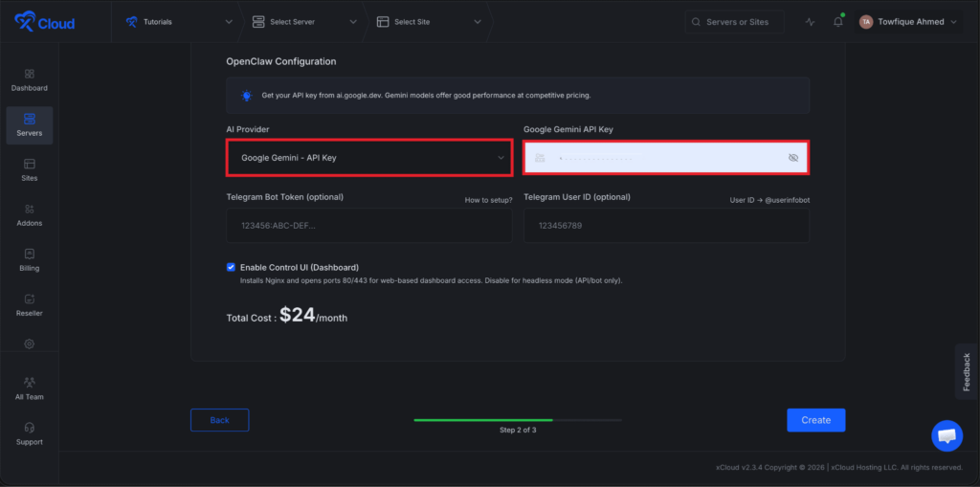Expand the AI Provider dropdown
This screenshot has width=980, height=487.
tap(368, 158)
